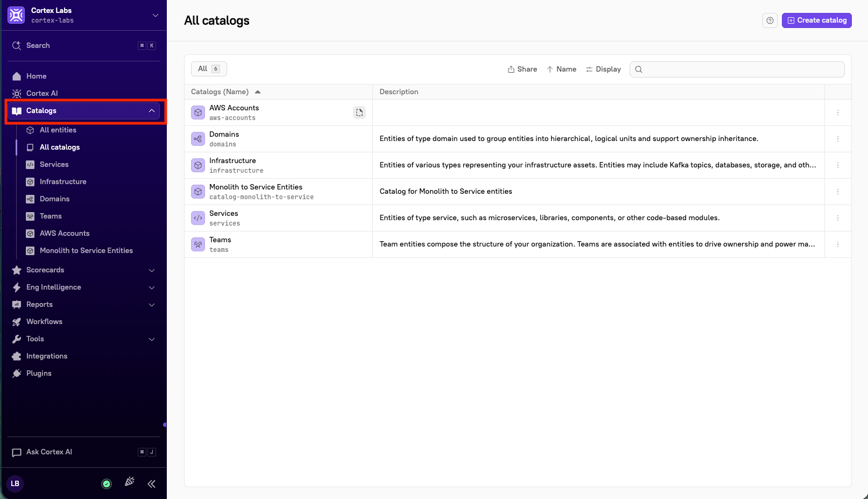This screenshot has width=868, height=499.
Task: Expand the Scorecards sidebar section
Action: click(152, 270)
